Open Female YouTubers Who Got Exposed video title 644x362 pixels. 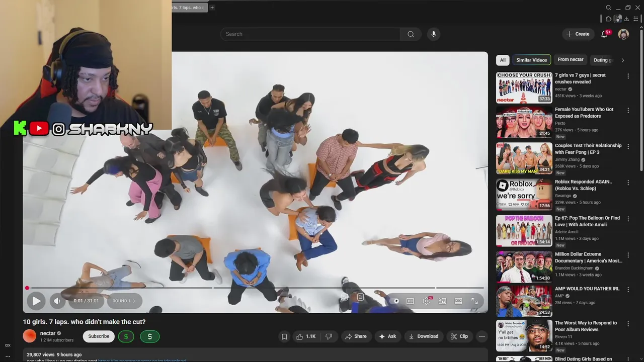tap(584, 113)
